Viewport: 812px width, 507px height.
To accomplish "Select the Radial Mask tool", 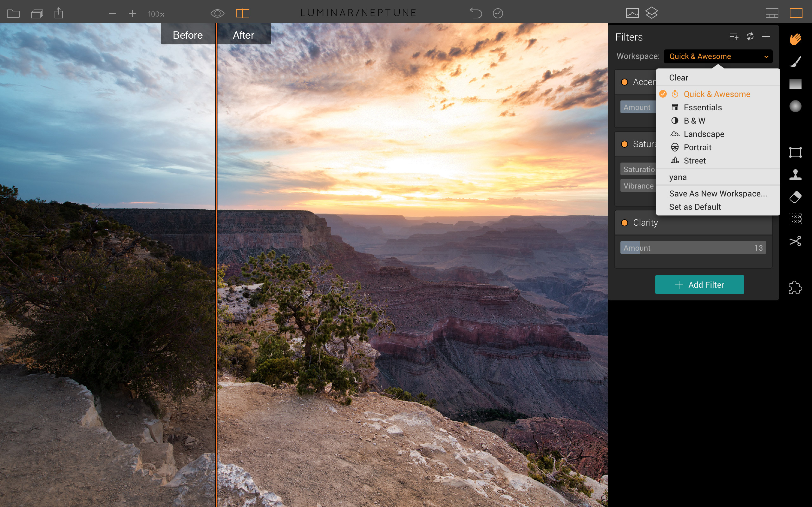I will [795, 106].
